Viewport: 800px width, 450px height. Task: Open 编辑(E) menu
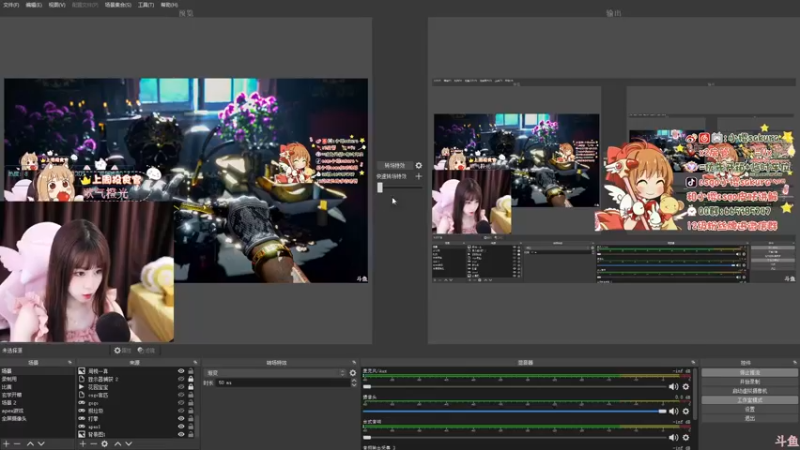[34, 5]
